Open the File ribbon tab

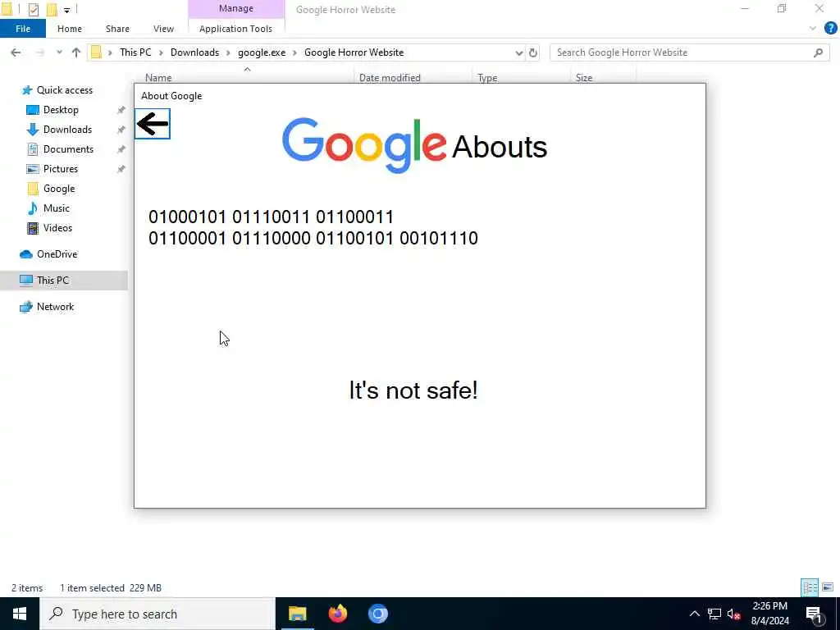tap(23, 29)
